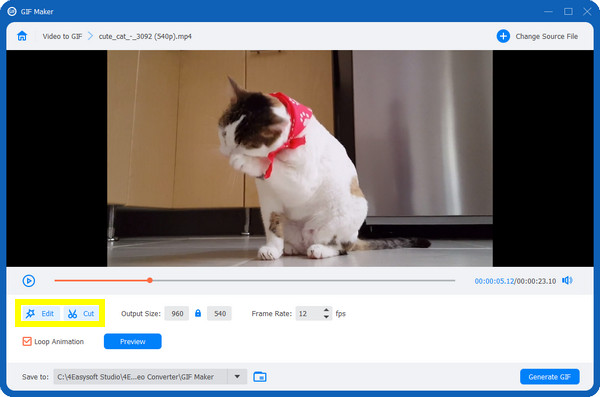The image size is (600, 397).
Task: Click the cute_cat file name in the breadcrumb
Action: 145,36
